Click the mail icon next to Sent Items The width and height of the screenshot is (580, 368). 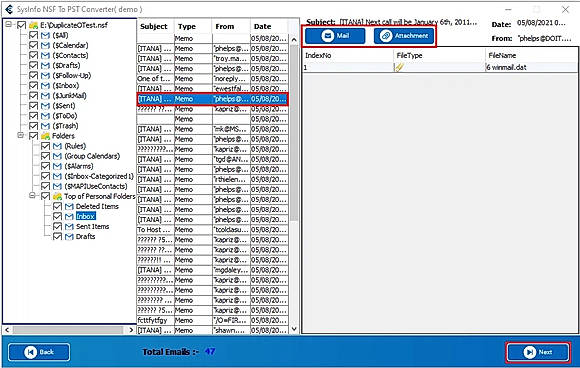click(x=69, y=226)
